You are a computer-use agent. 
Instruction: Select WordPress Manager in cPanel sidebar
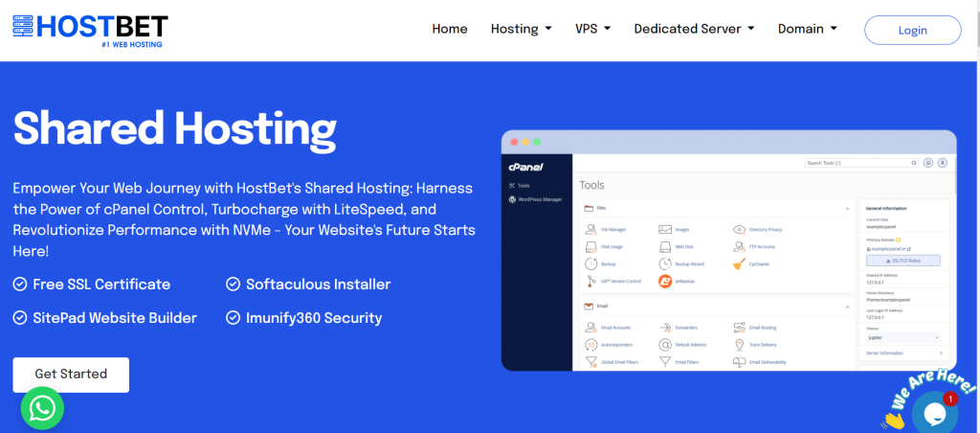coord(536,199)
